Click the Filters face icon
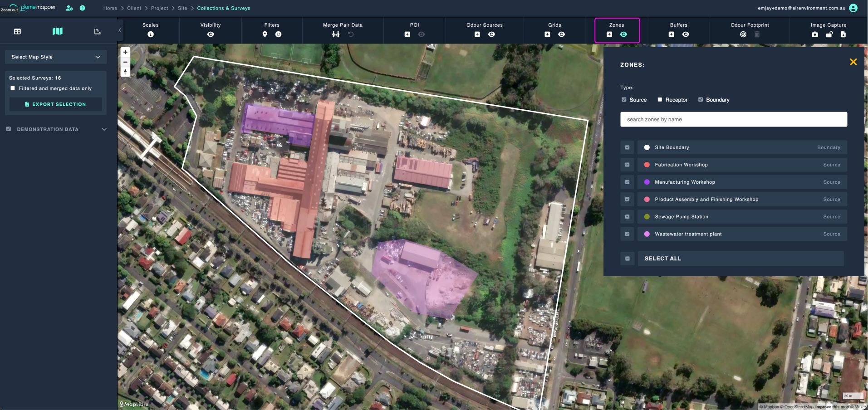Image resolution: width=868 pixels, height=410 pixels. [279, 34]
